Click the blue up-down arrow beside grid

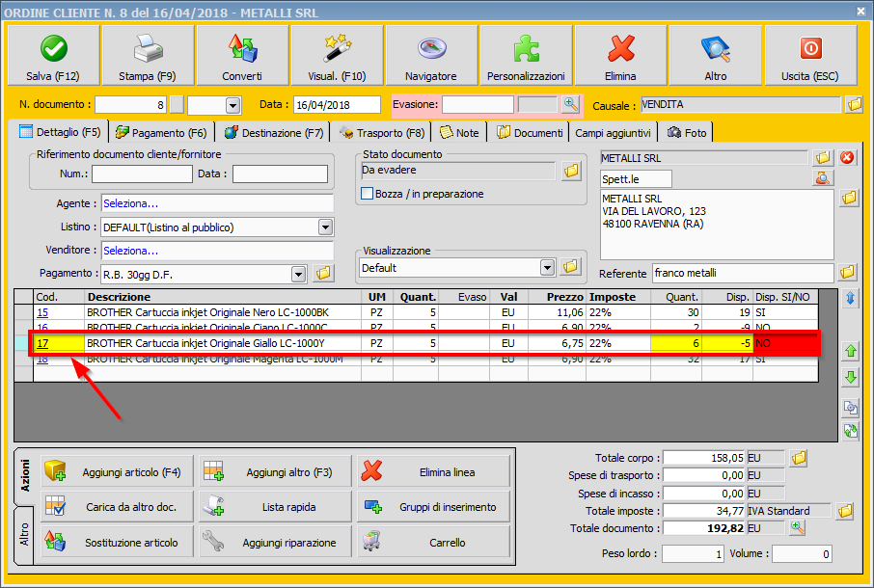851,299
